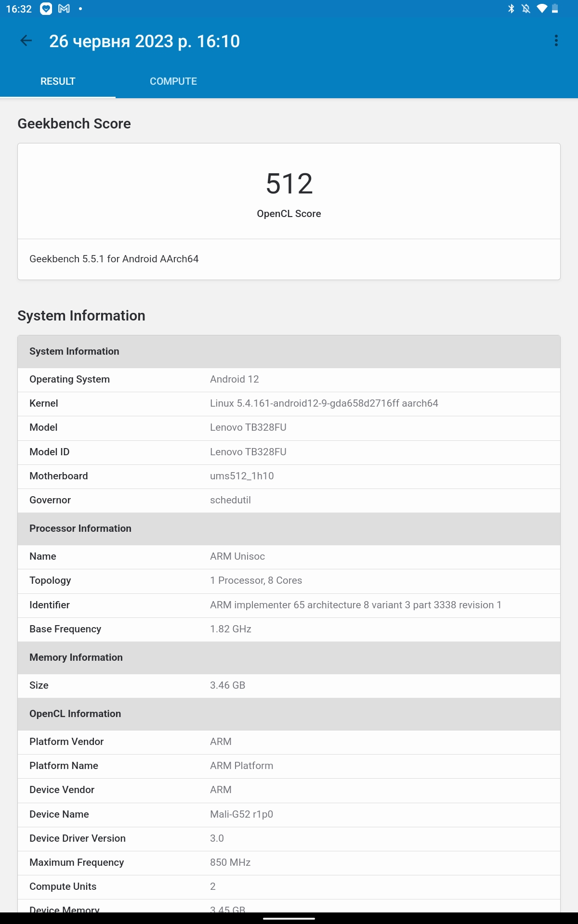Tap the muted notifications bell icon

coord(526,9)
